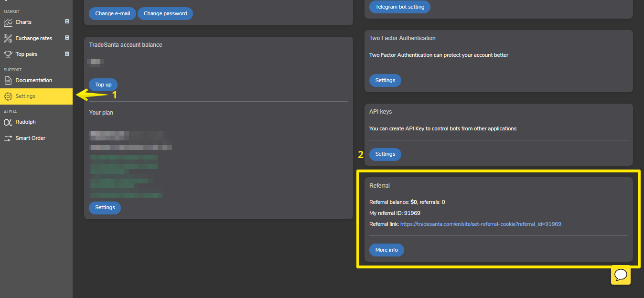Viewport: 644px width, 298px height.
Task: Open Two Factor Authentication Settings button
Action: (x=385, y=80)
